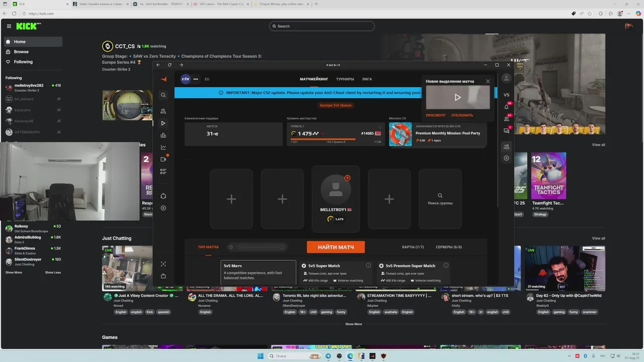This screenshot has height=362, width=644.
Task: Show info for 5v5 Super Match
Action: [368, 265]
